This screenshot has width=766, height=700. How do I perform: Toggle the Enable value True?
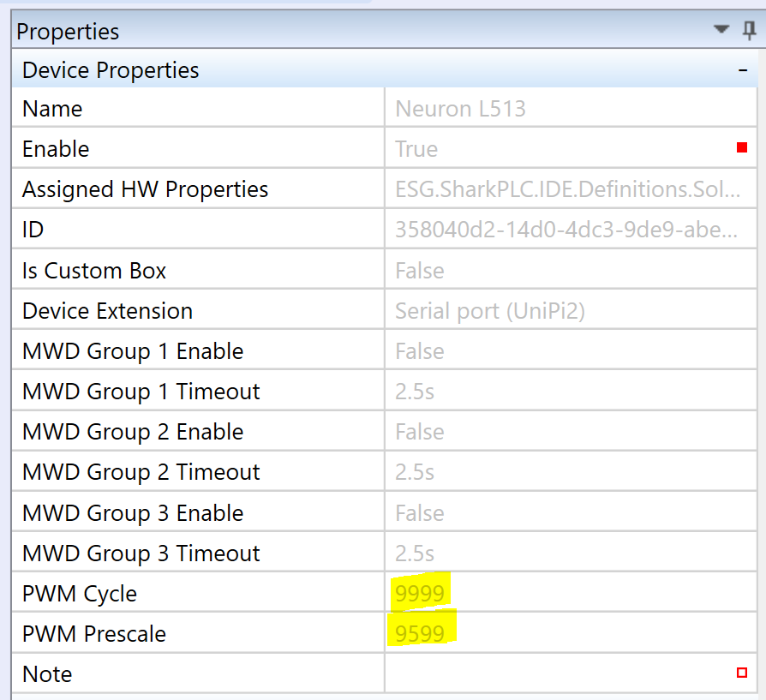pos(416,149)
